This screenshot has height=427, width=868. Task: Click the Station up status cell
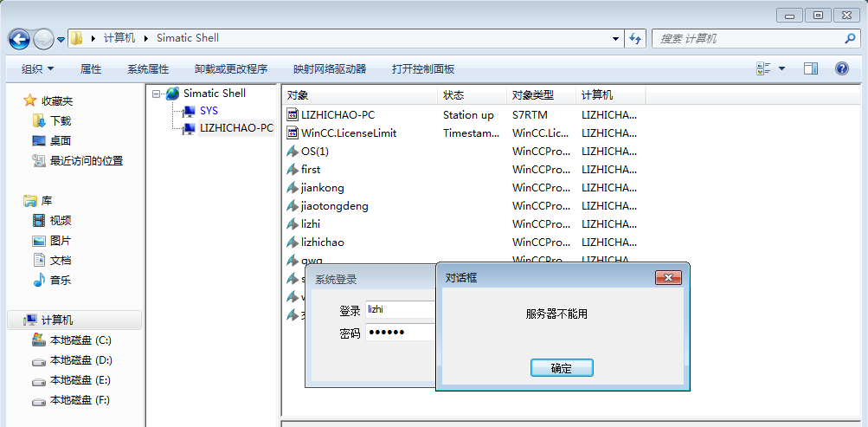[x=468, y=115]
